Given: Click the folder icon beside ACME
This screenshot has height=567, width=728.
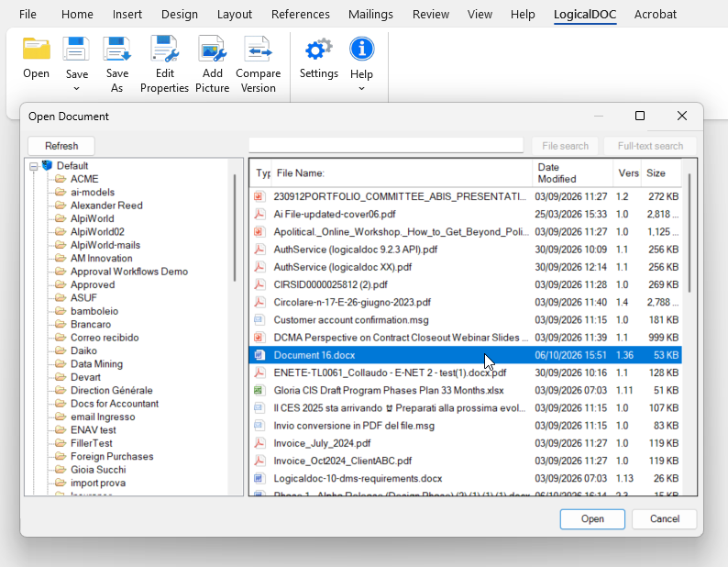Looking at the screenshot, I should (x=61, y=179).
